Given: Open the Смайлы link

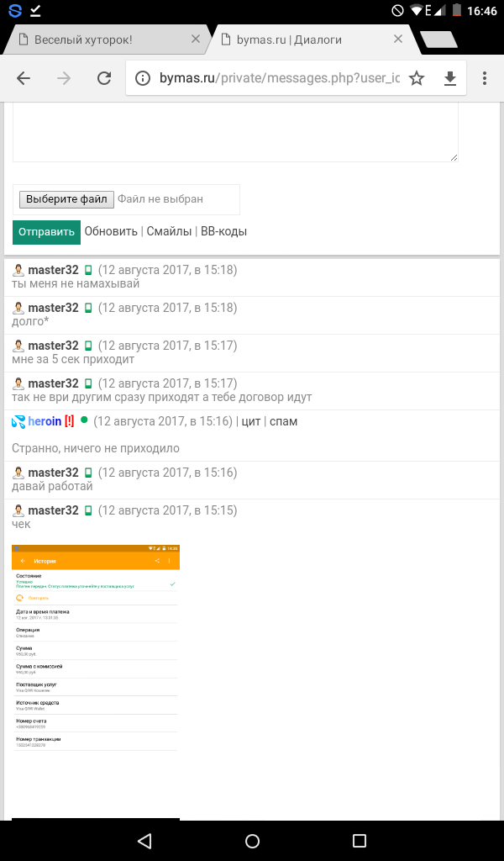Looking at the screenshot, I should pyautogui.click(x=169, y=231).
